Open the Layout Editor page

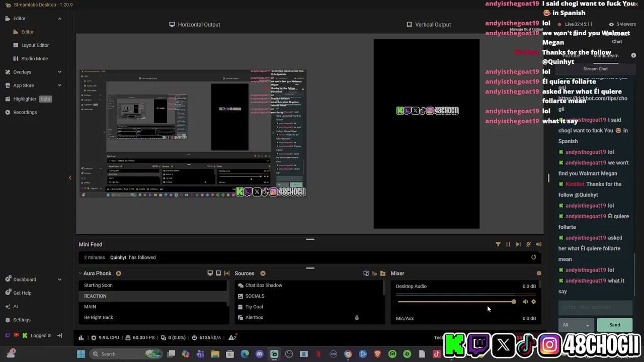point(35,45)
